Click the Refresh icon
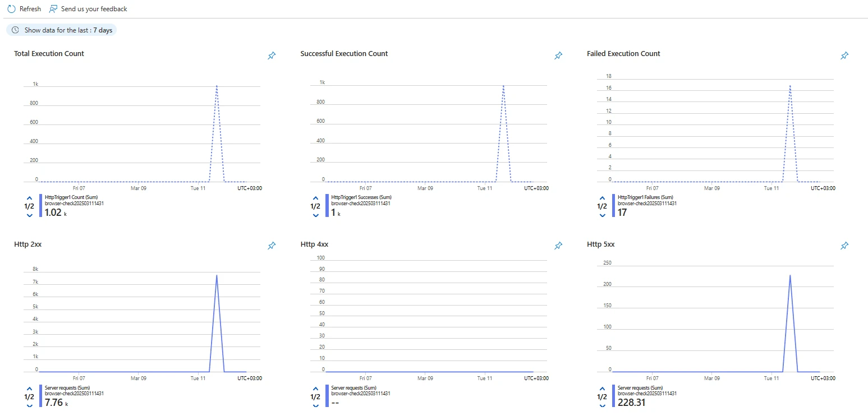 click(x=11, y=9)
